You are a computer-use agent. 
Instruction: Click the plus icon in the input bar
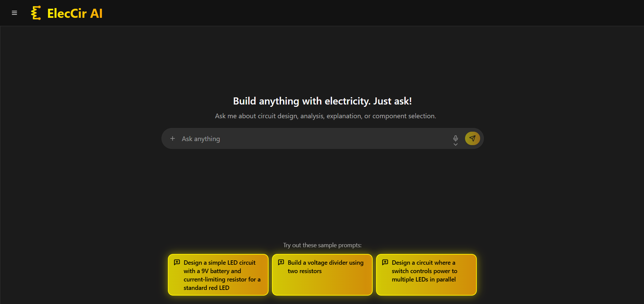coord(173,138)
